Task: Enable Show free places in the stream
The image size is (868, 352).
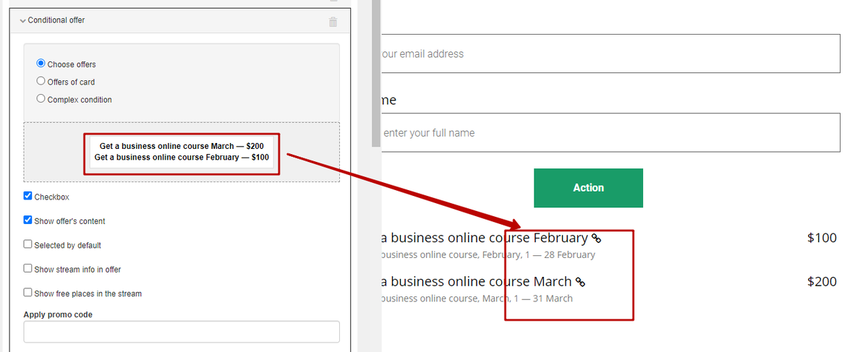Action: pos(27,293)
